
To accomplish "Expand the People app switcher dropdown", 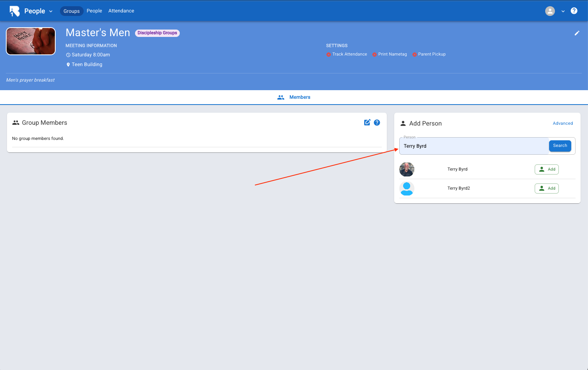I will (x=51, y=11).
